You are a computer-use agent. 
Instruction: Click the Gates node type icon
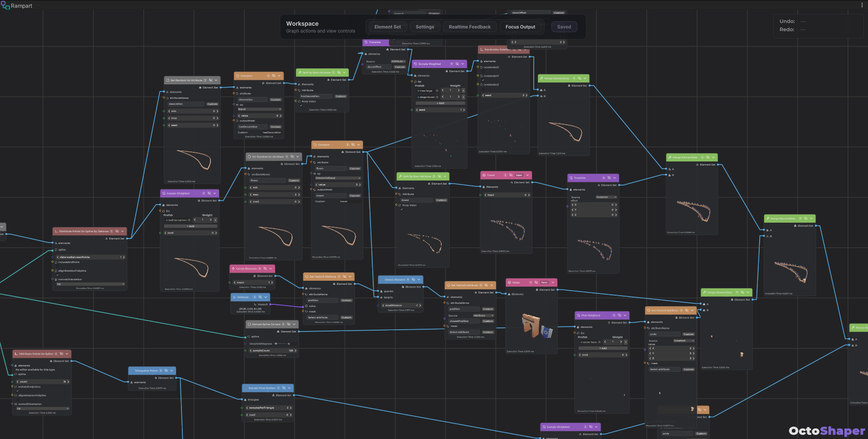tap(509, 282)
